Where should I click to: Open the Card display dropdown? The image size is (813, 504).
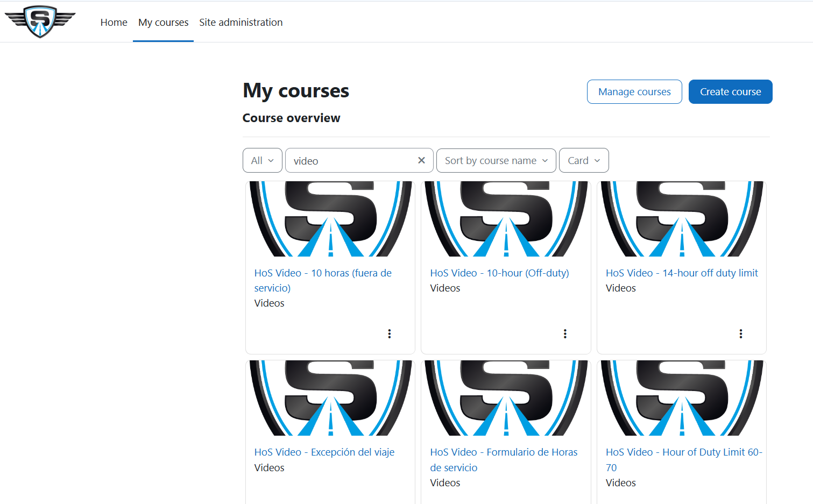(584, 160)
